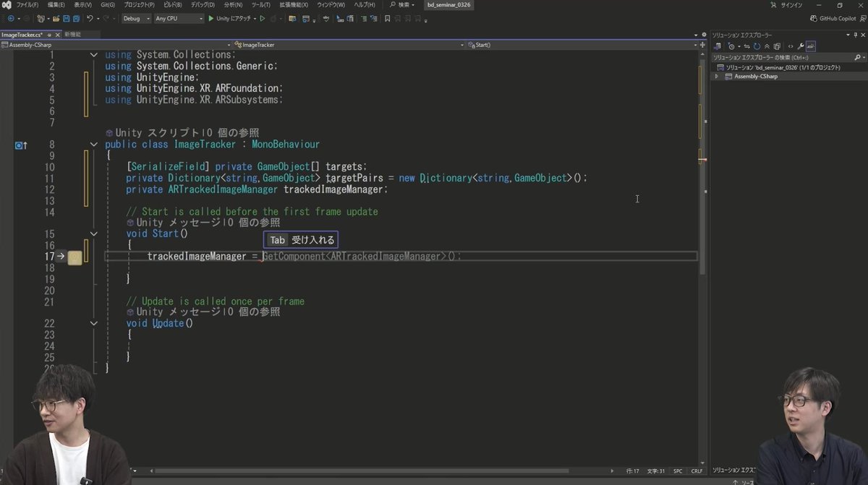Click the Solution Explorer pending changes clock icon
The height and width of the screenshot is (485, 868).
tap(731, 46)
